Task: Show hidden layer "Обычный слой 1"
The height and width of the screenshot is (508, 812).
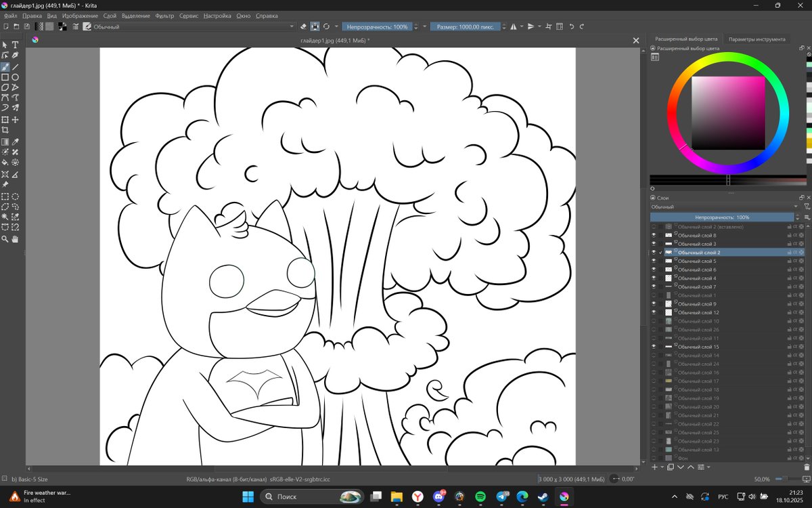Action: click(x=654, y=295)
